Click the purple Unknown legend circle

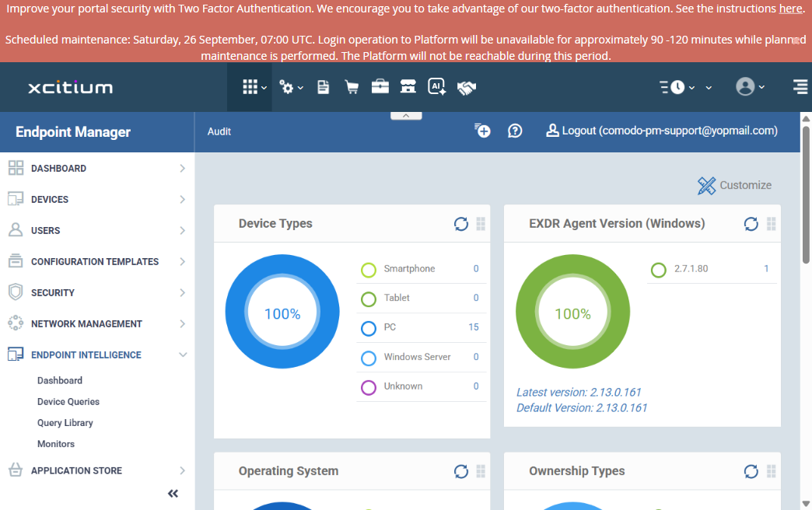click(368, 387)
